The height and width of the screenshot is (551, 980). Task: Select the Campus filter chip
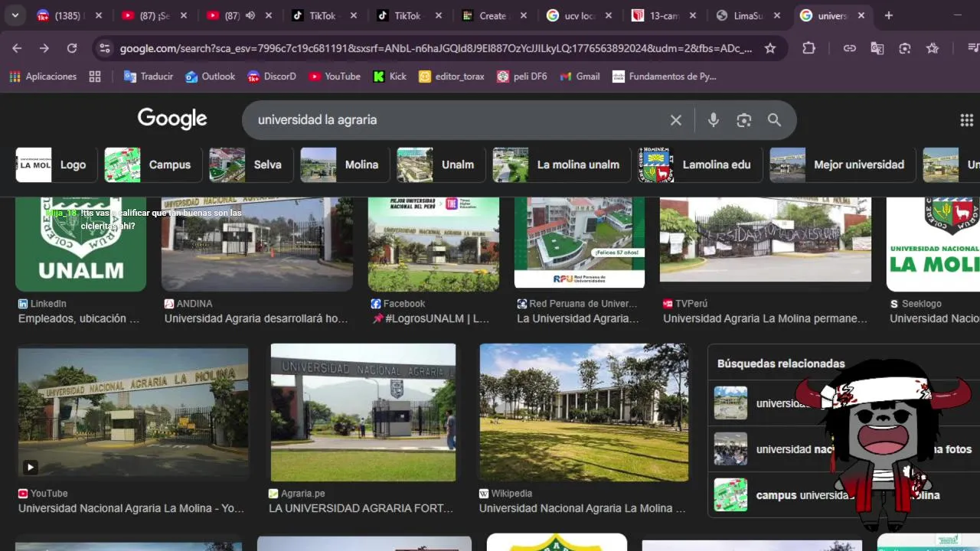(152, 165)
